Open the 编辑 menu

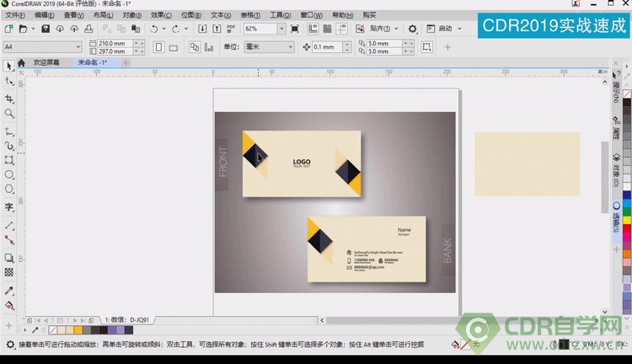[x=44, y=15]
